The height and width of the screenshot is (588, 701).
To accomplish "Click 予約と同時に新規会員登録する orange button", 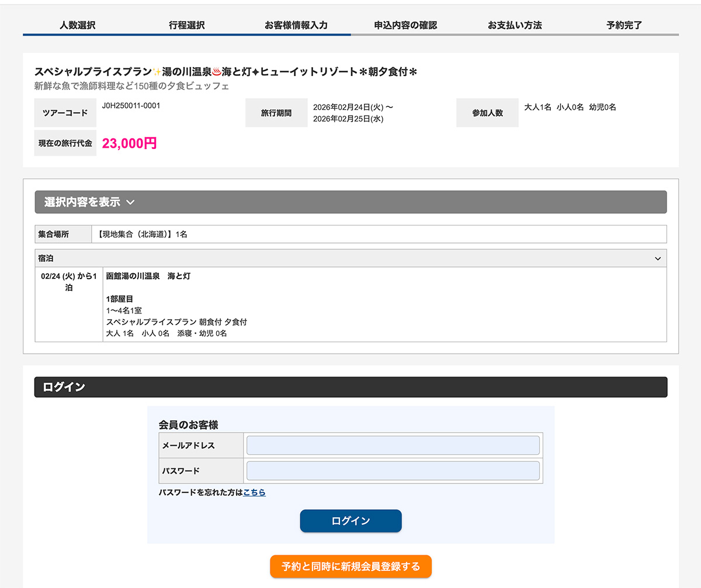I will (x=350, y=566).
